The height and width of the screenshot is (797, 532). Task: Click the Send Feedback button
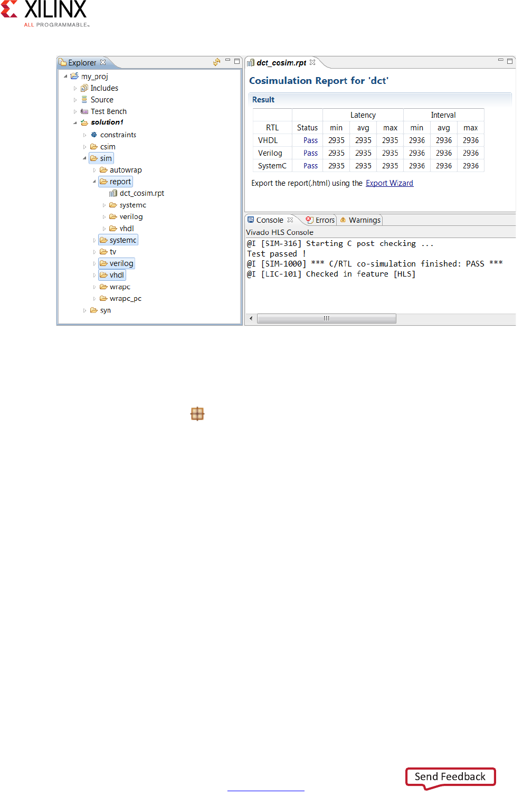pos(450,777)
